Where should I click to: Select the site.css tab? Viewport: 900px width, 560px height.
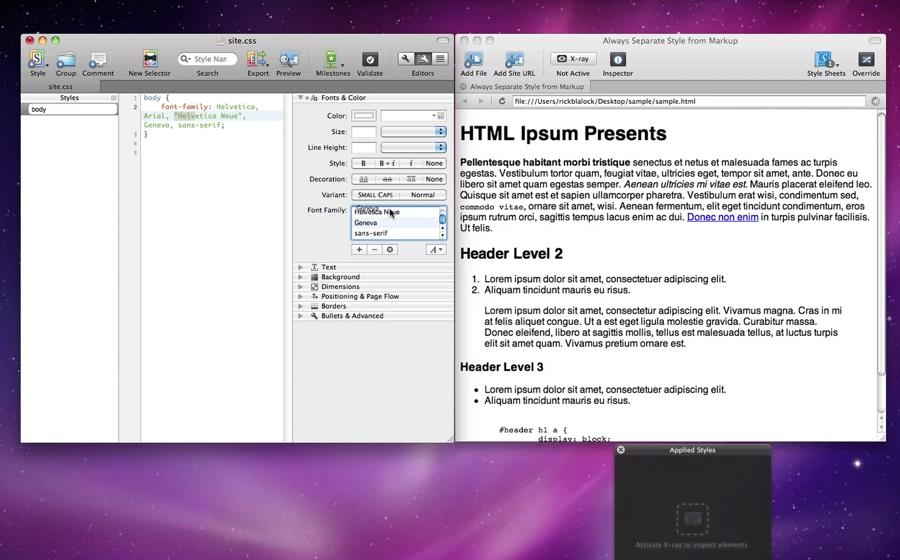60,87
